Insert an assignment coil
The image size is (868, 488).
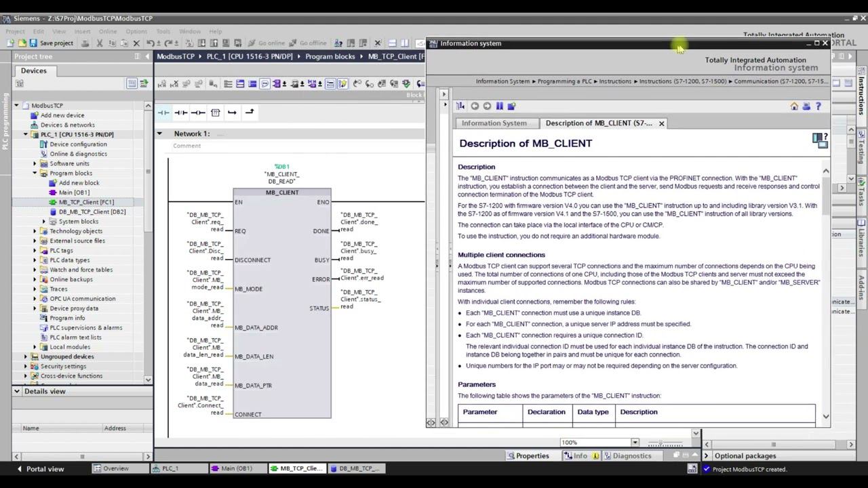click(198, 113)
